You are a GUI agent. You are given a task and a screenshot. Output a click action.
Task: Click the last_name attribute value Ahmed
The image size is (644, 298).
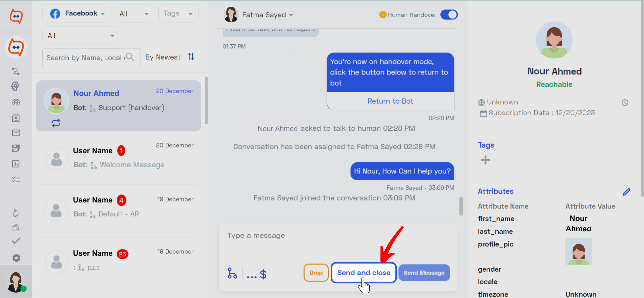point(579,229)
